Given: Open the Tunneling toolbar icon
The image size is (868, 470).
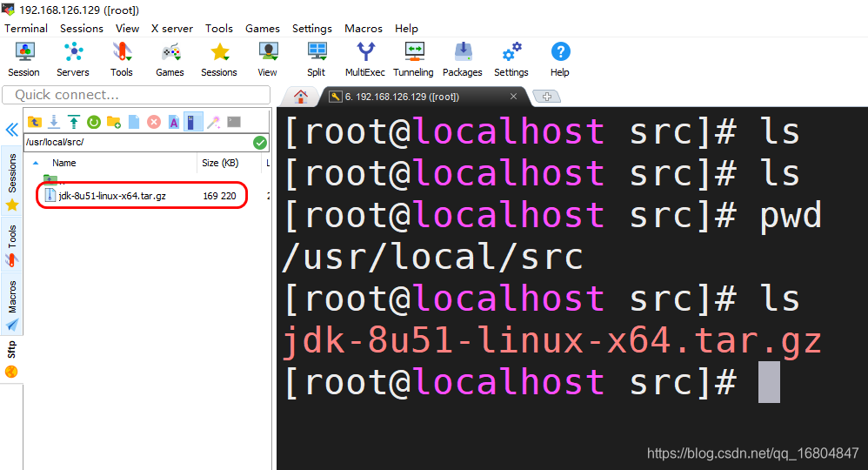Looking at the screenshot, I should (413, 59).
